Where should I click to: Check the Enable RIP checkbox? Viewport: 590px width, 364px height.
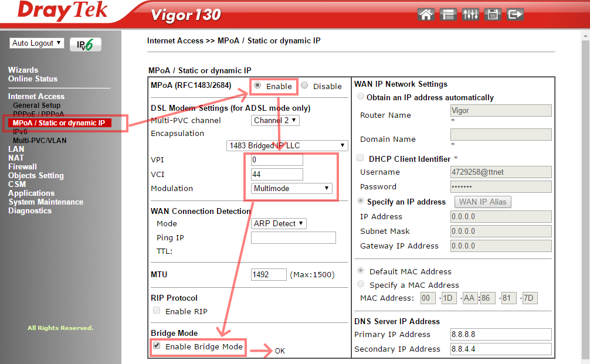[157, 311]
